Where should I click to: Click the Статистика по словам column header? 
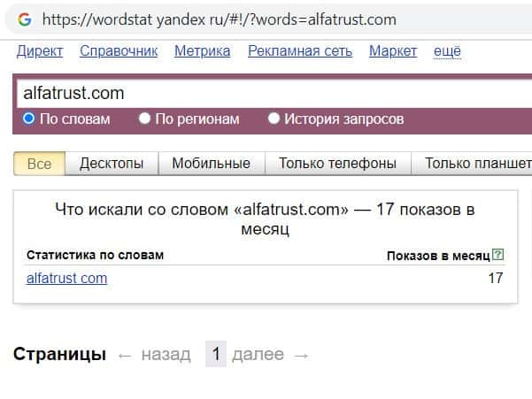[95, 255]
